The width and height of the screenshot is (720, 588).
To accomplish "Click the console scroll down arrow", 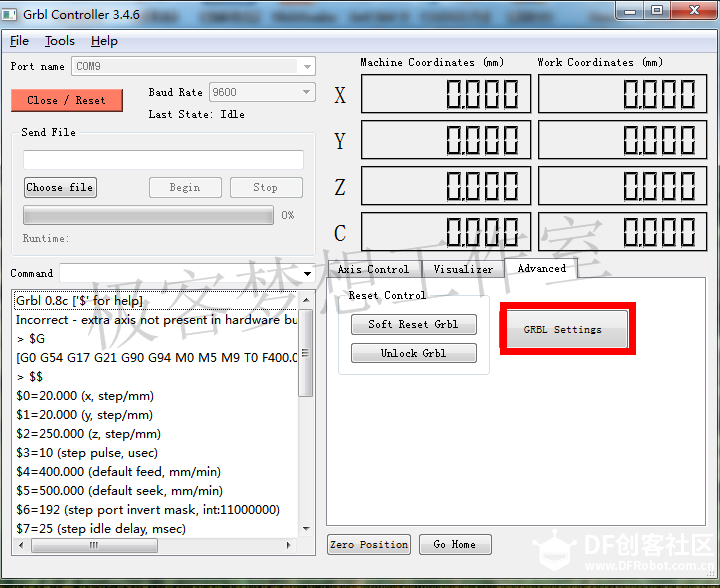I will click(306, 529).
